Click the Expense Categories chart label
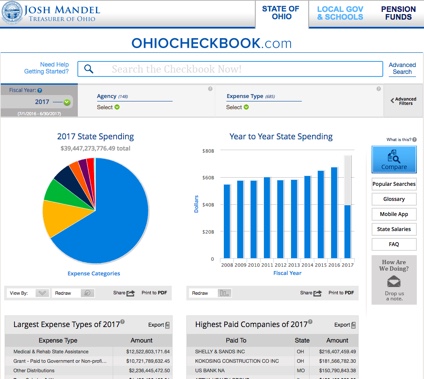 tap(94, 273)
